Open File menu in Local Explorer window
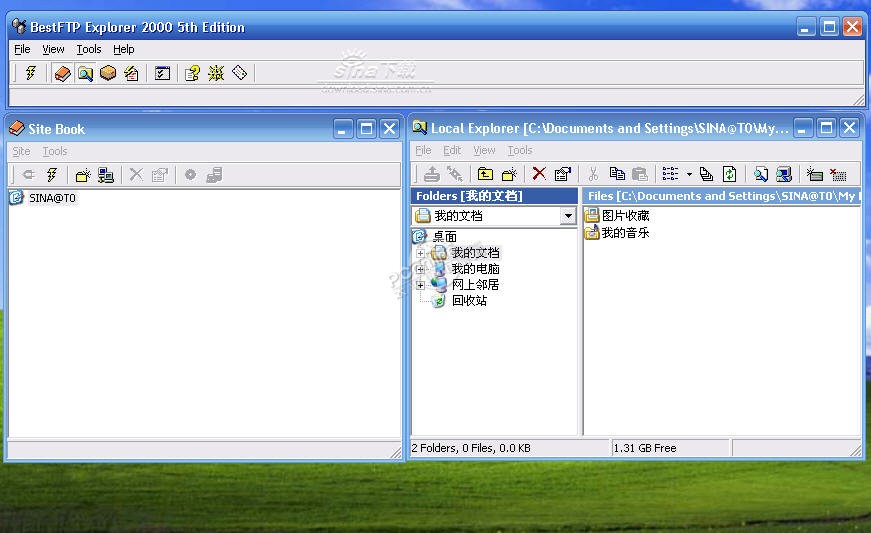871x533 pixels. click(x=423, y=150)
